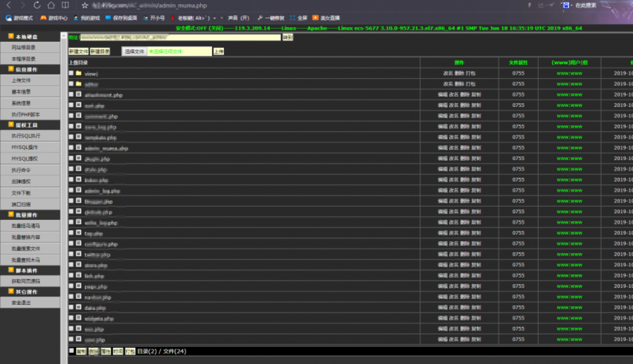Go back using the browser back arrow
The image size is (633, 364).
pyautogui.click(x=9, y=5)
